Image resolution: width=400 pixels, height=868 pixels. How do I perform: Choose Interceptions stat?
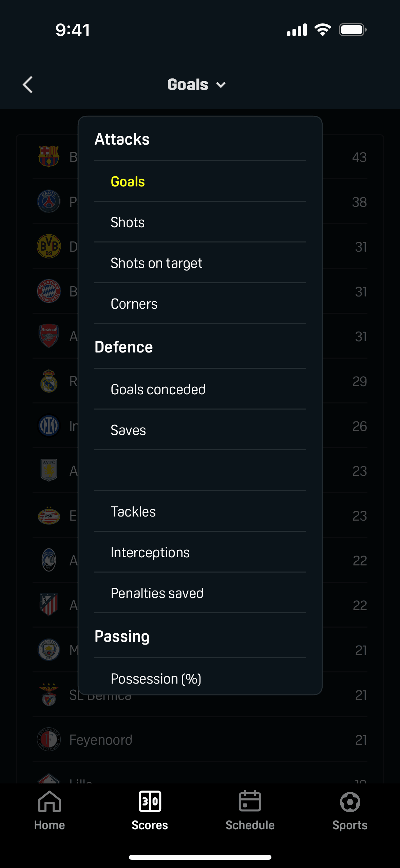coord(150,553)
